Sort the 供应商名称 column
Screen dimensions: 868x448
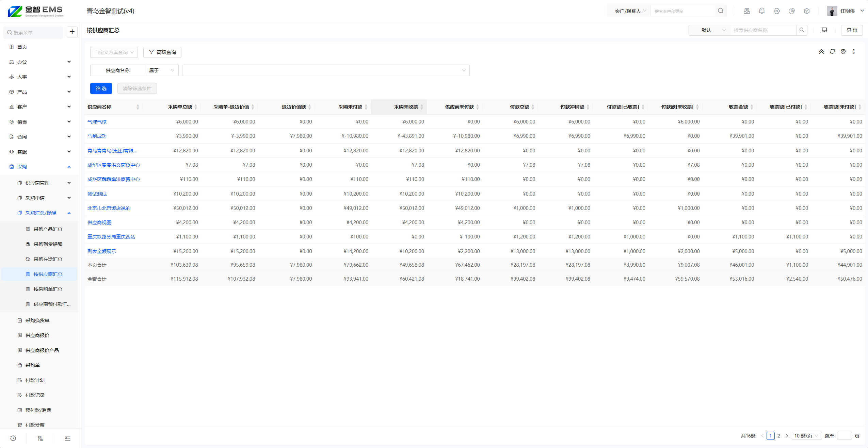click(138, 107)
